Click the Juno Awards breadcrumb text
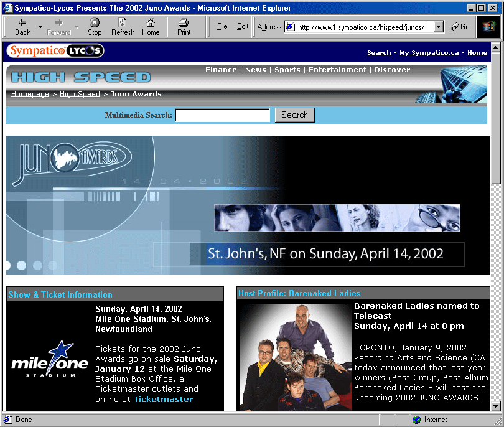The width and height of the screenshot is (504, 427). coord(136,94)
